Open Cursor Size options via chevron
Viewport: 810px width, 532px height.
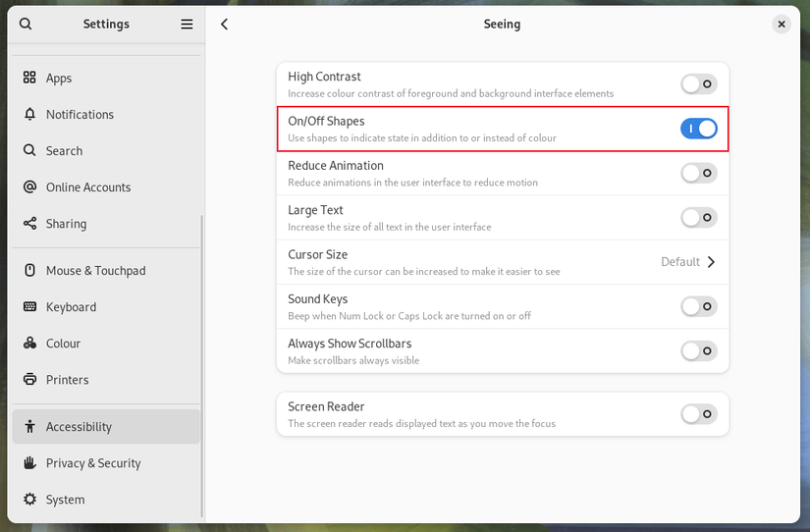[x=712, y=262]
